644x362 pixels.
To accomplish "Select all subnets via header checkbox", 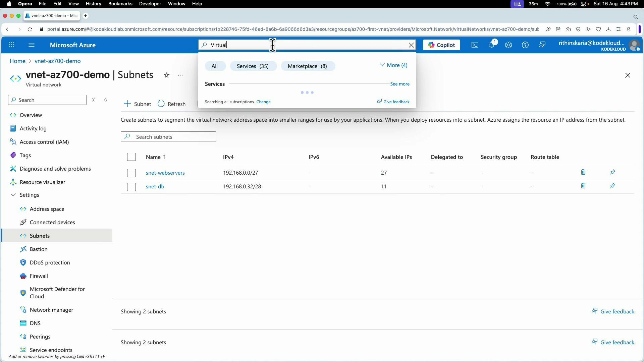I will pos(131,157).
